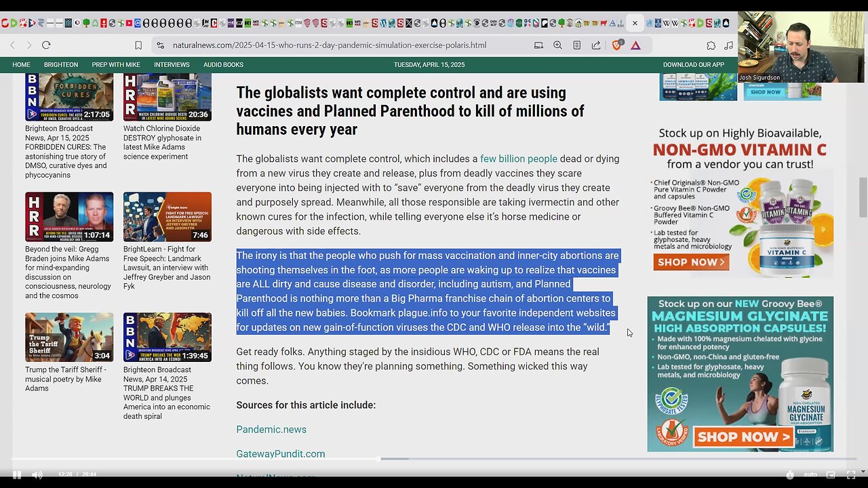Open the INTERVIEWS menu item
The width and height of the screenshot is (868, 488).
[172, 65]
